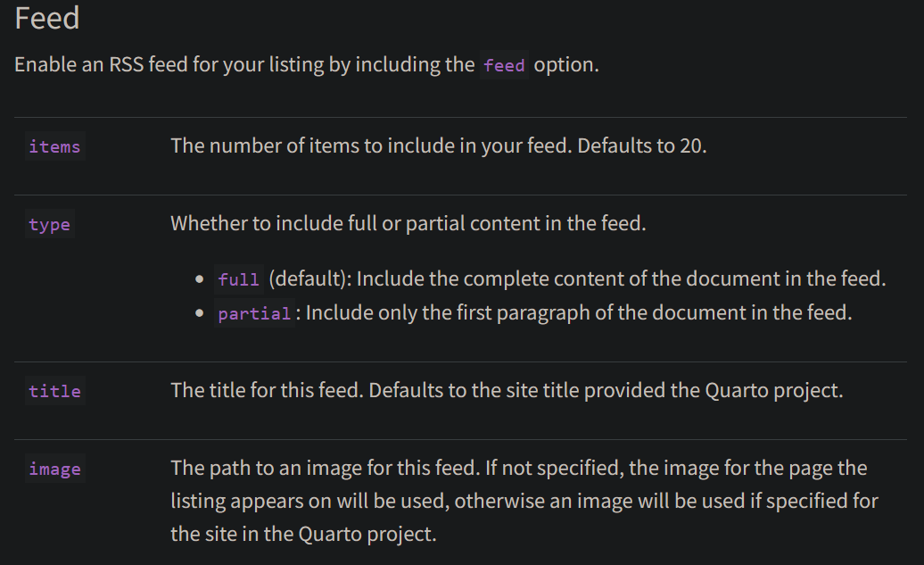Click the first line of the image description
Viewport: 924px width, 565px height.
point(519,469)
